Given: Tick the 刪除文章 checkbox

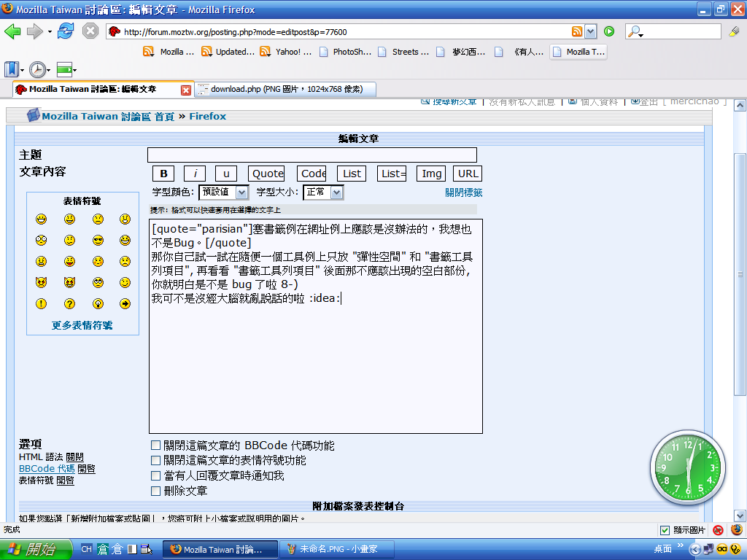Looking at the screenshot, I should pos(155,491).
